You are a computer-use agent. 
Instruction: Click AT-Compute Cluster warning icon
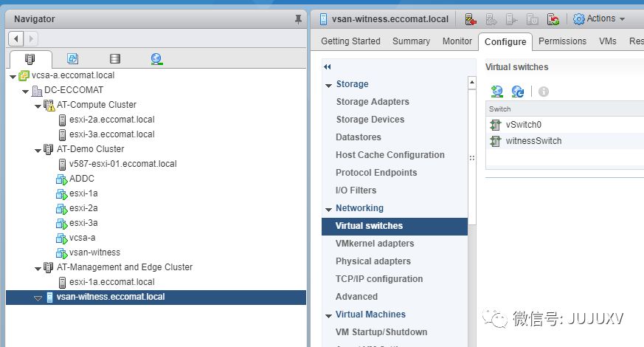49,106
